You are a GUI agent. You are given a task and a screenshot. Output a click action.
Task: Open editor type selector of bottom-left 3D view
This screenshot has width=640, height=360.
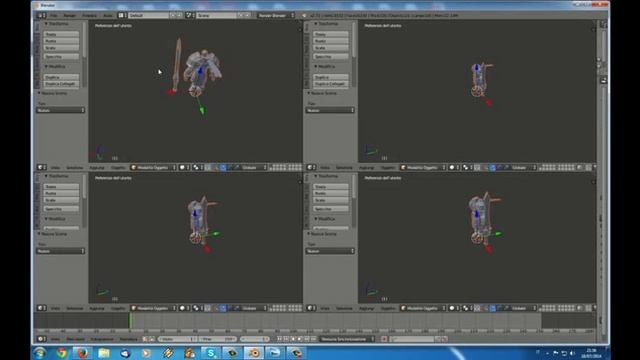point(42,308)
